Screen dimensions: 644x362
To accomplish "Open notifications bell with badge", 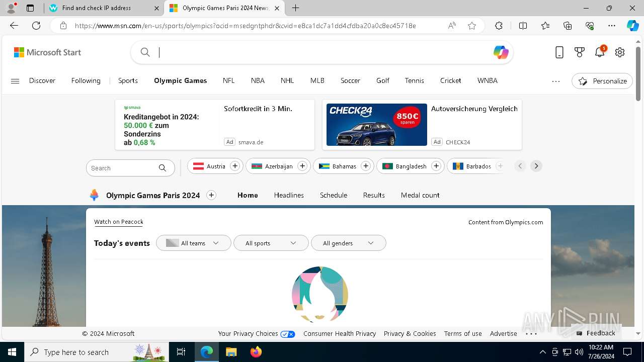I will (x=600, y=52).
